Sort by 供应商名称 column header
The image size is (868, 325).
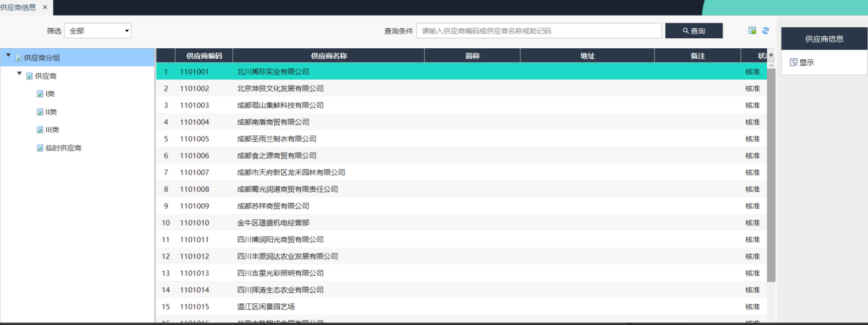point(329,56)
